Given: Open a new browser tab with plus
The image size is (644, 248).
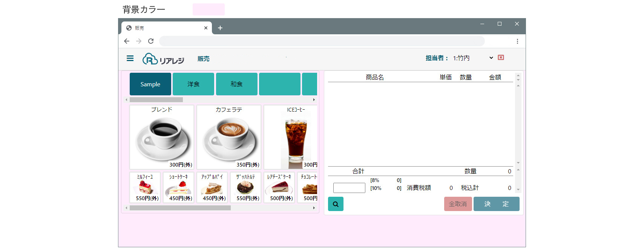Looking at the screenshot, I should click(x=220, y=28).
